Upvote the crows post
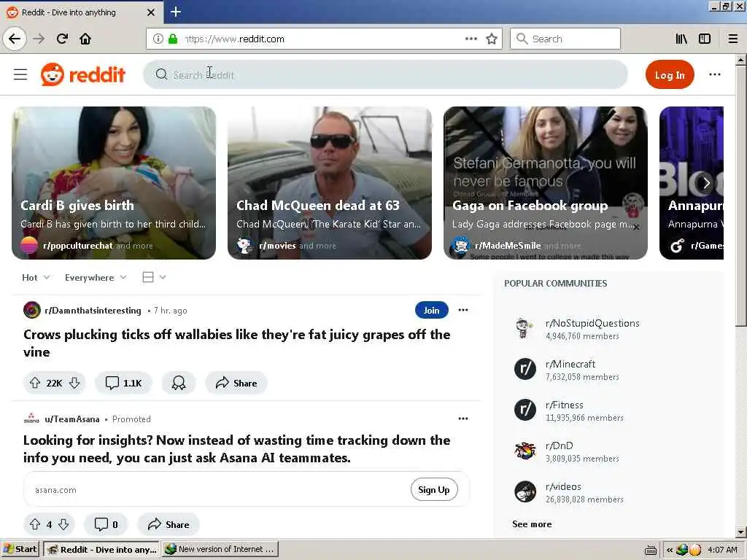The height and width of the screenshot is (560, 747). coord(35,383)
